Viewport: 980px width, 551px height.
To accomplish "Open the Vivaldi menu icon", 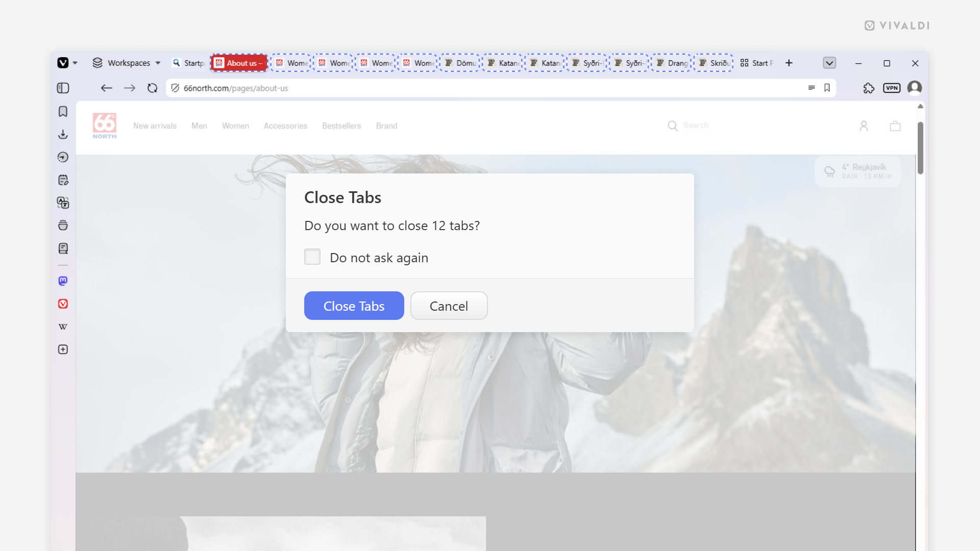I will tap(63, 63).
